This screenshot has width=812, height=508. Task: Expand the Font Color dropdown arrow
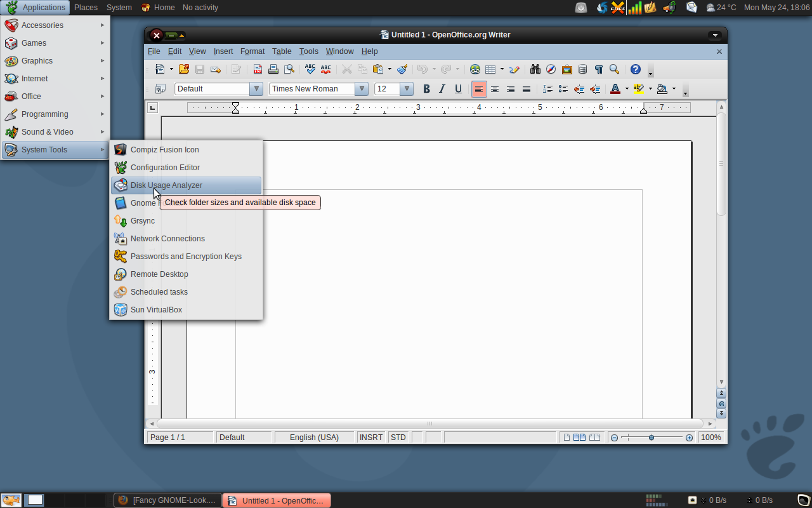[627, 89]
